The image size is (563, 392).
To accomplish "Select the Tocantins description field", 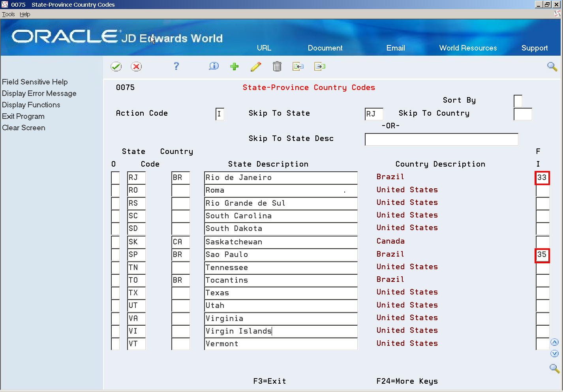I will pos(281,280).
